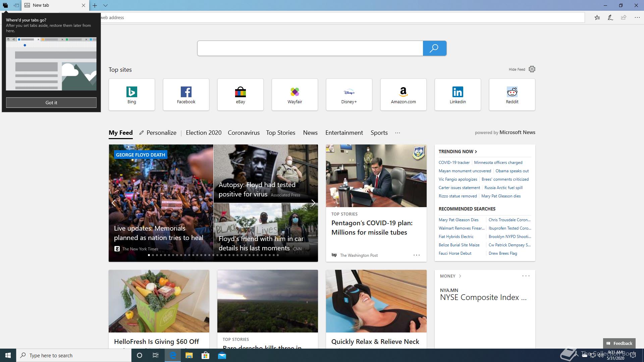Open the Wayfair top site tile

coord(295,95)
